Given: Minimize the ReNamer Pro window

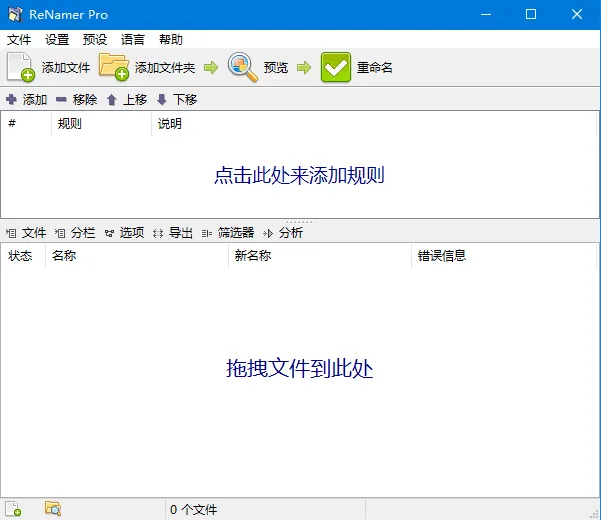Looking at the screenshot, I should tap(486, 15).
